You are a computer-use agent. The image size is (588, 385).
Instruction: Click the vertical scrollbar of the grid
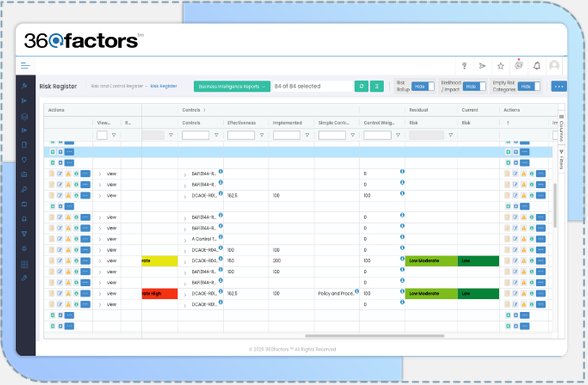tap(555, 205)
